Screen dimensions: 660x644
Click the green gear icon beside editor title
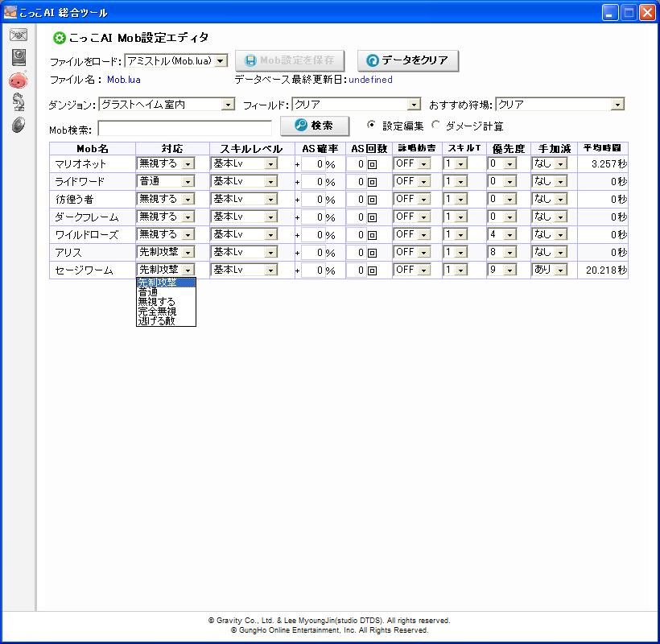click(x=59, y=38)
